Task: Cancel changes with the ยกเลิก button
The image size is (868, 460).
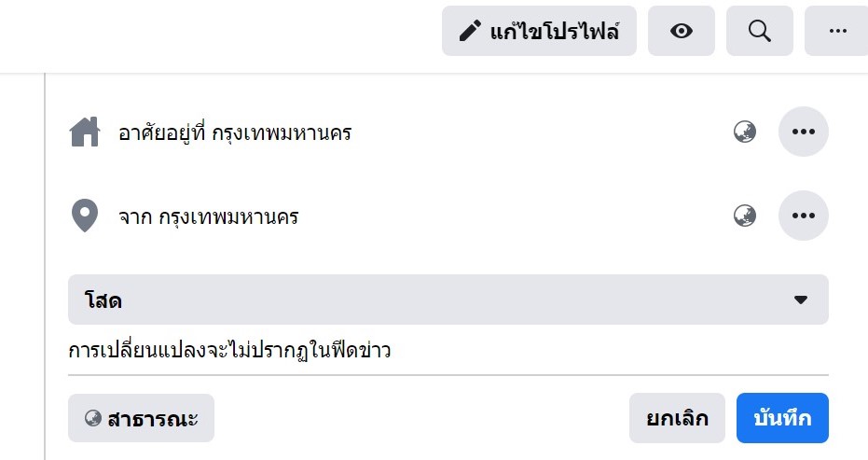Action: 677,418
